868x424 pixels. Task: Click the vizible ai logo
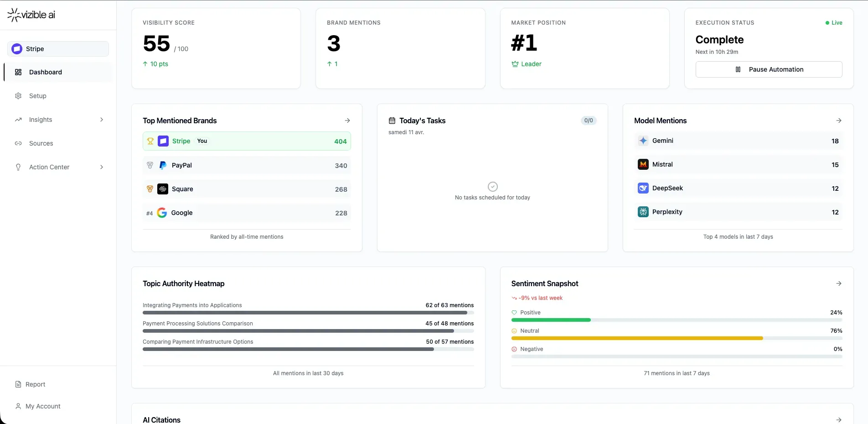click(x=31, y=15)
